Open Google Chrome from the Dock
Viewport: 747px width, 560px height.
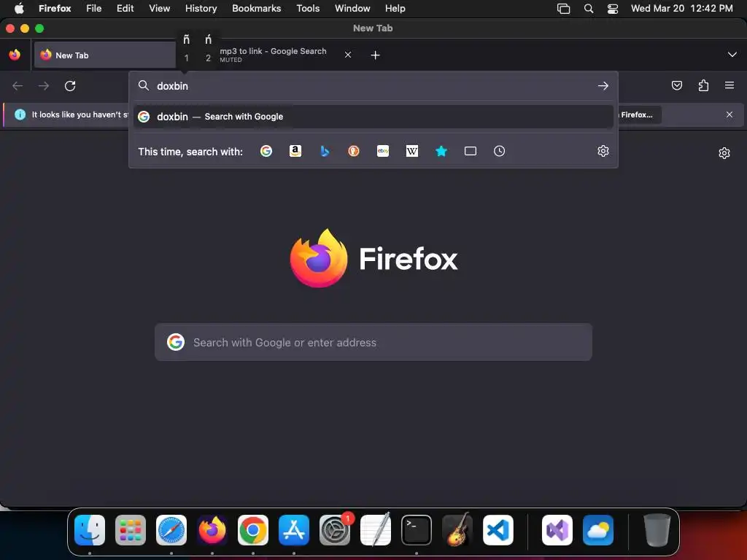(x=253, y=530)
